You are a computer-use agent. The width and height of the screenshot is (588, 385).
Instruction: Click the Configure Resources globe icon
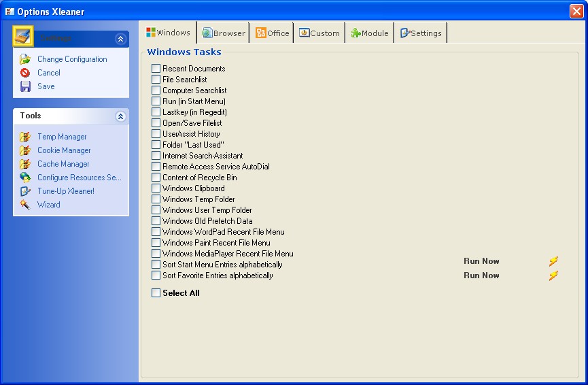point(25,178)
